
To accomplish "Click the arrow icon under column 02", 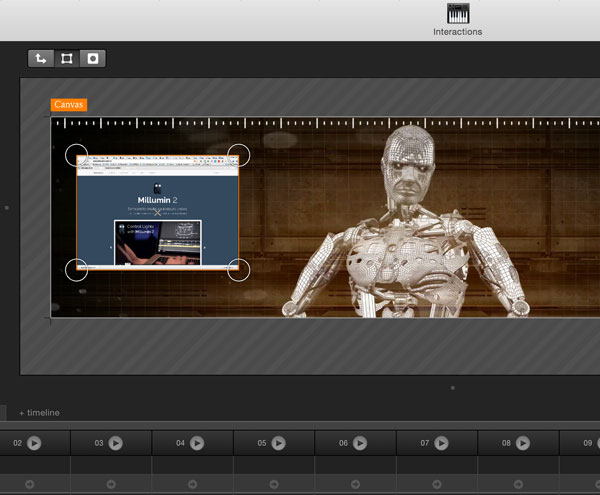I will point(29,484).
